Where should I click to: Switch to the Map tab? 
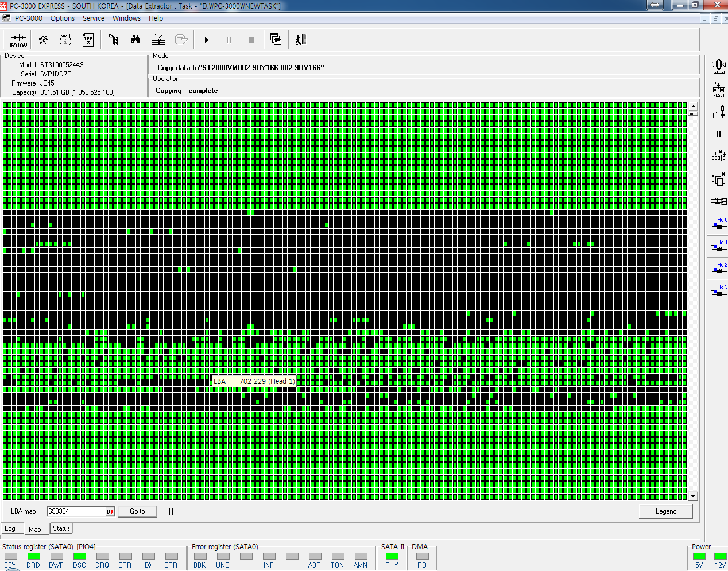35,529
